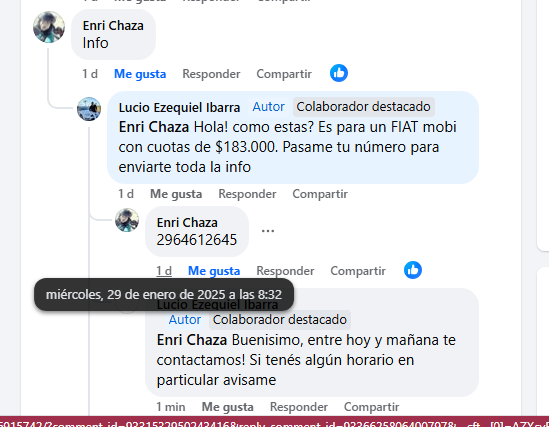Click the like reaction icon under the 2964612645 comment
549x427 pixels.
tap(413, 270)
